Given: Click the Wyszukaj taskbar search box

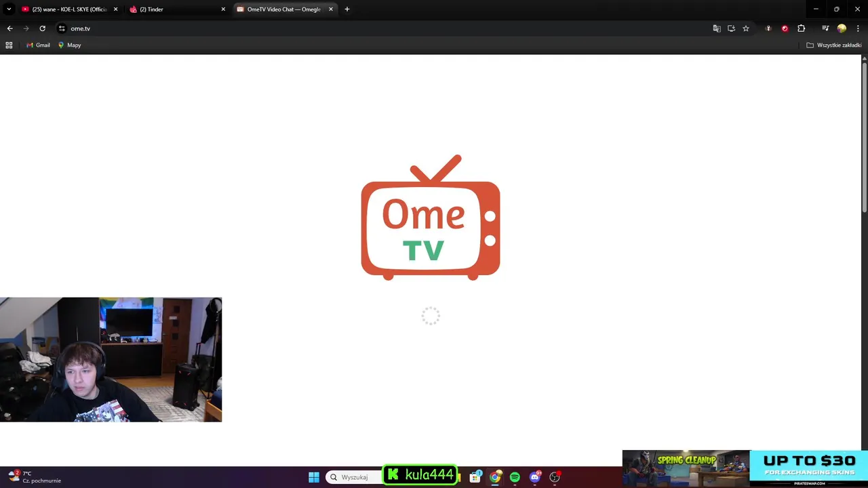Looking at the screenshot, I should click(x=354, y=477).
